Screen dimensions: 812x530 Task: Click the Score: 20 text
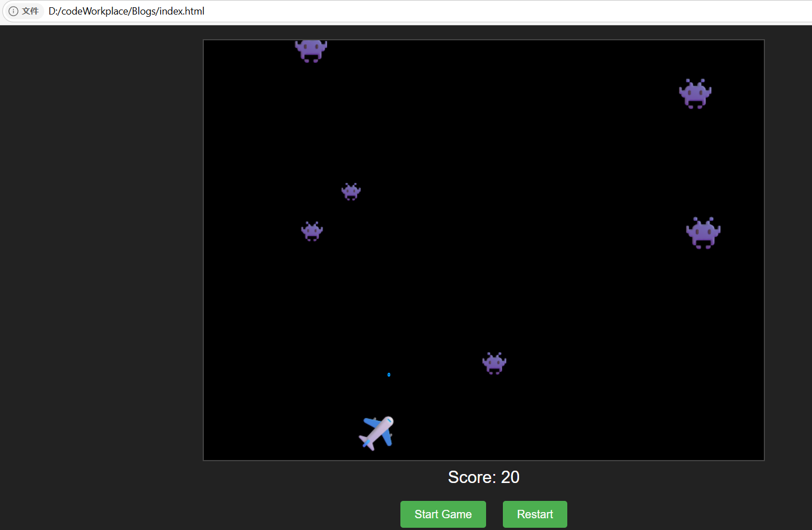coord(484,477)
